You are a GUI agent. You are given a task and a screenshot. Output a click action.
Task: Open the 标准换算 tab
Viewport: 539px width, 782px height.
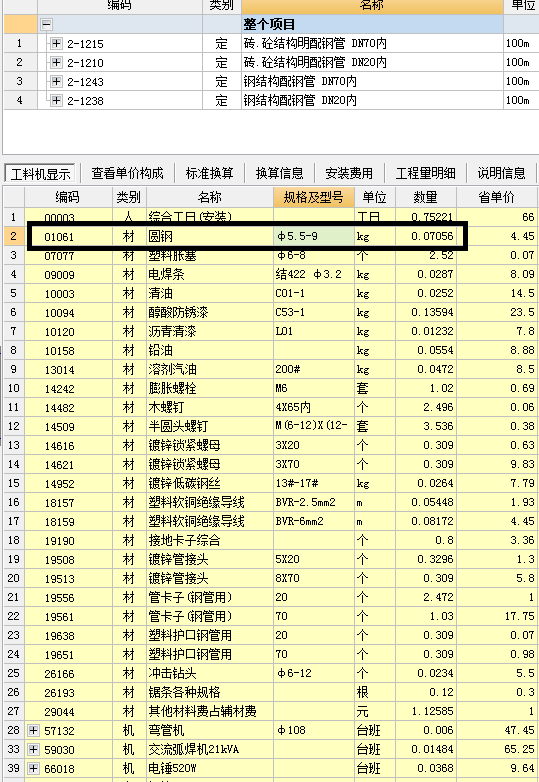tap(209, 173)
